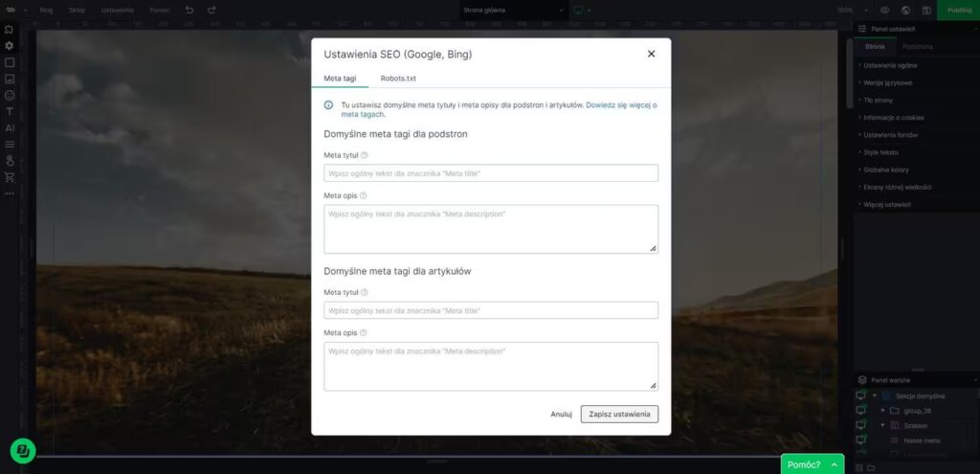This screenshot has height=474, width=980.
Task: Click the layers stack icon of Panel warstw
Action: pos(862,379)
